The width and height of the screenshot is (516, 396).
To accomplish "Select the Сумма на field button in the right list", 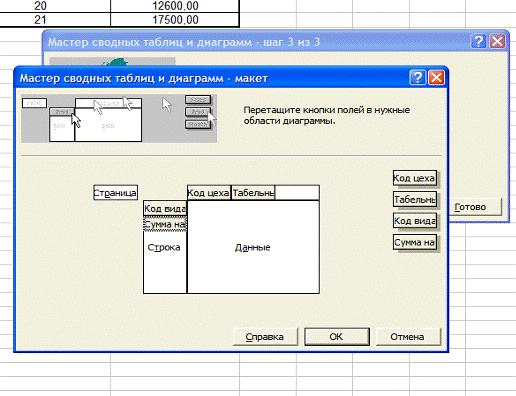I will pyautogui.click(x=415, y=242).
